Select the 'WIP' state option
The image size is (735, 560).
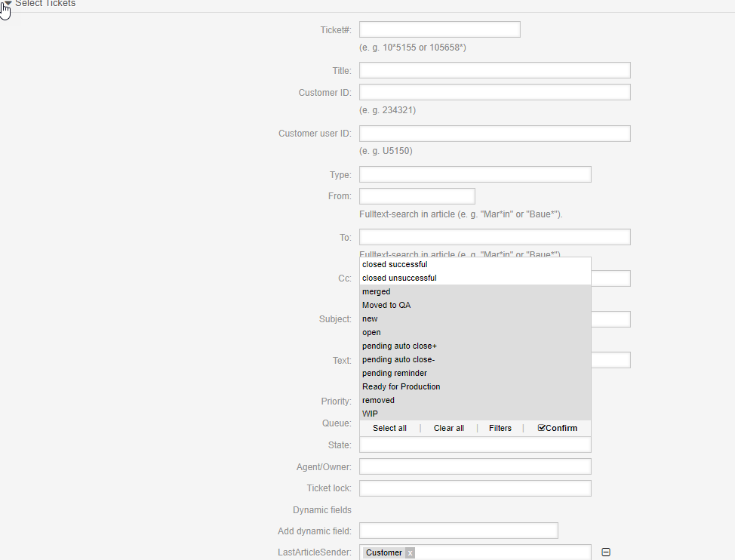pos(371,414)
